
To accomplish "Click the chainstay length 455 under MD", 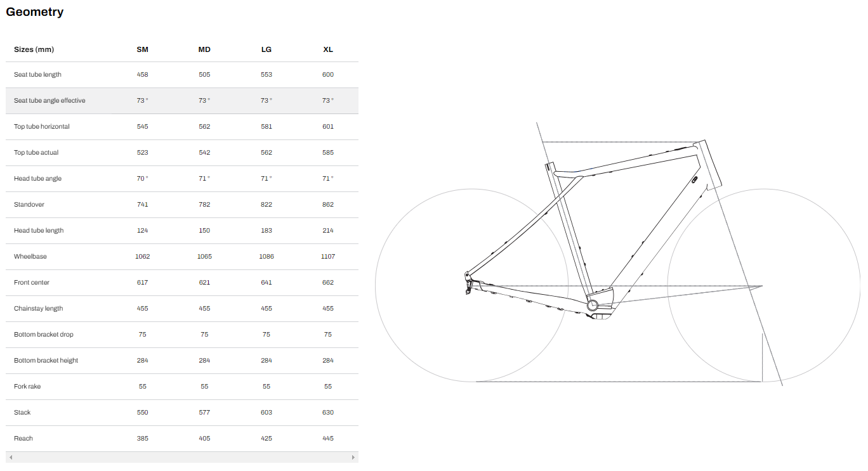I will (204, 308).
